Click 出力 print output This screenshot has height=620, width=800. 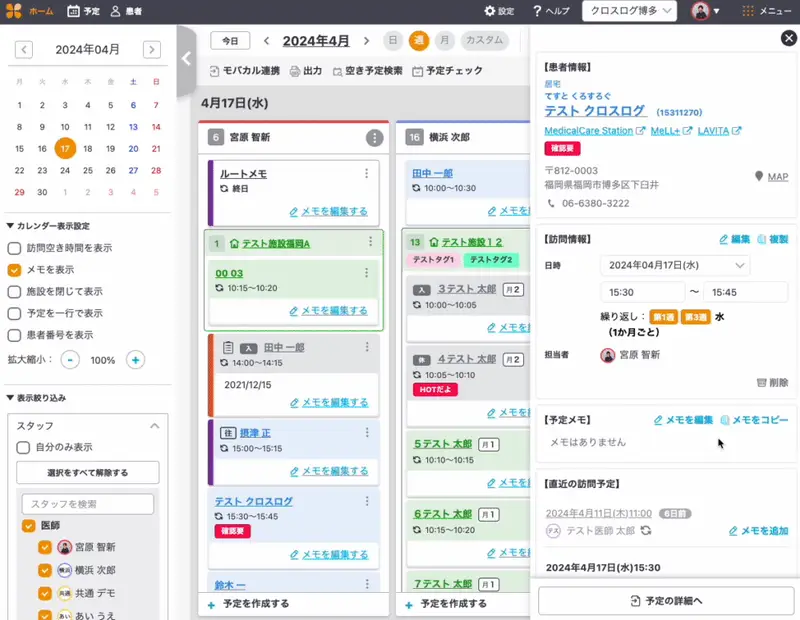coord(306,71)
